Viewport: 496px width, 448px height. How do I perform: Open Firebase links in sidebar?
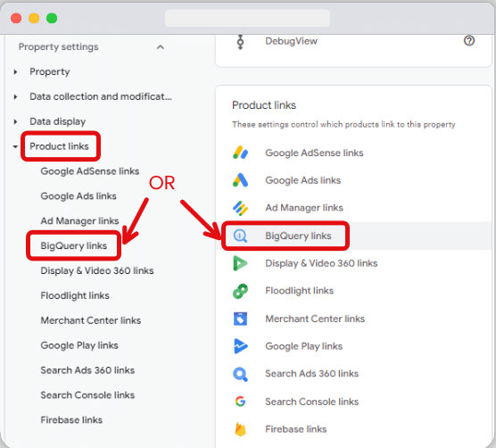coord(71,419)
